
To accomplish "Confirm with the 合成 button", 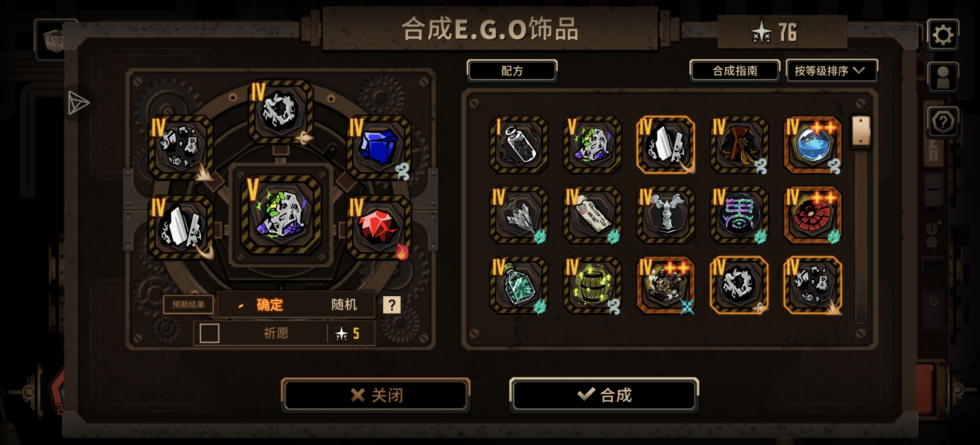I will pyautogui.click(x=604, y=395).
